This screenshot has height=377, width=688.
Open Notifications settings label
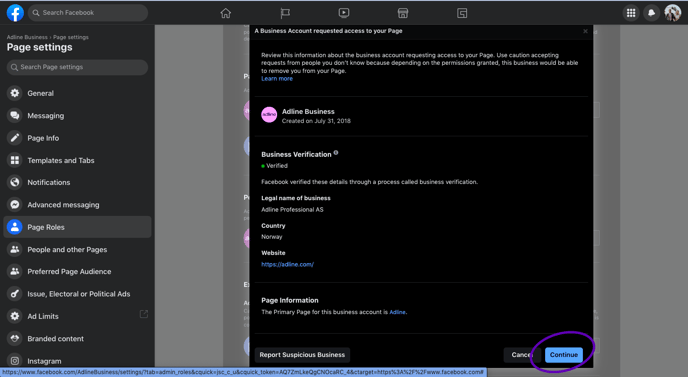click(49, 182)
